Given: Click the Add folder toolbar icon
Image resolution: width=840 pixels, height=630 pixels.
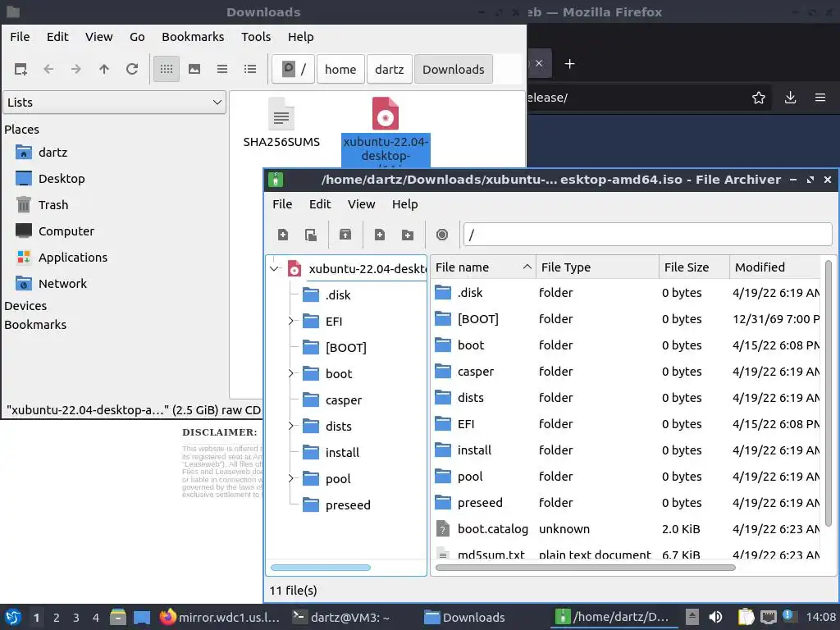Looking at the screenshot, I should (x=407, y=235).
